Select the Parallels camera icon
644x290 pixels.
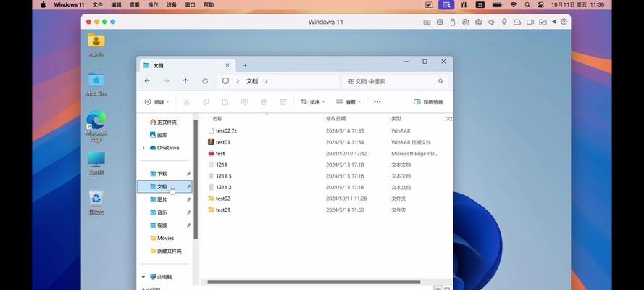(x=530, y=22)
